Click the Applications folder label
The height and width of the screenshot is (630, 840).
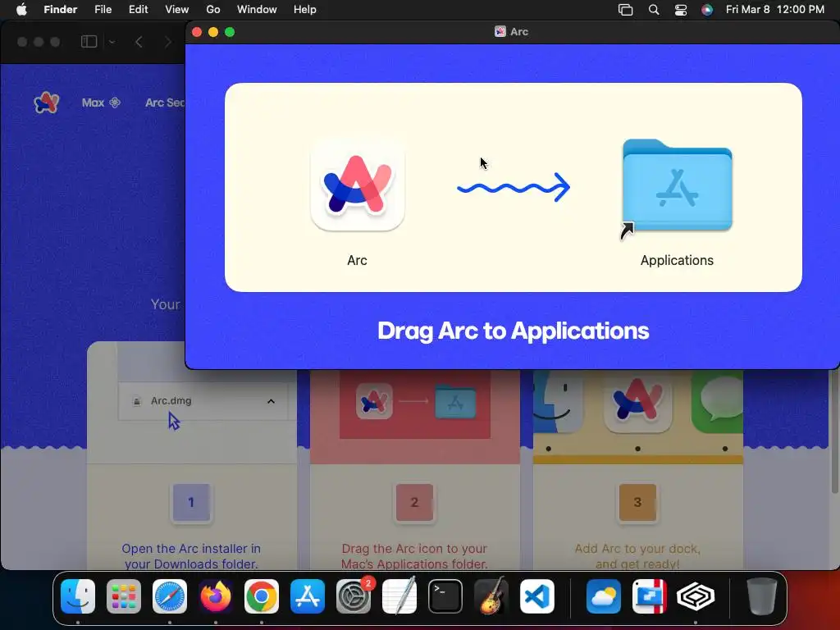pyautogui.click(x=677, y=260)
